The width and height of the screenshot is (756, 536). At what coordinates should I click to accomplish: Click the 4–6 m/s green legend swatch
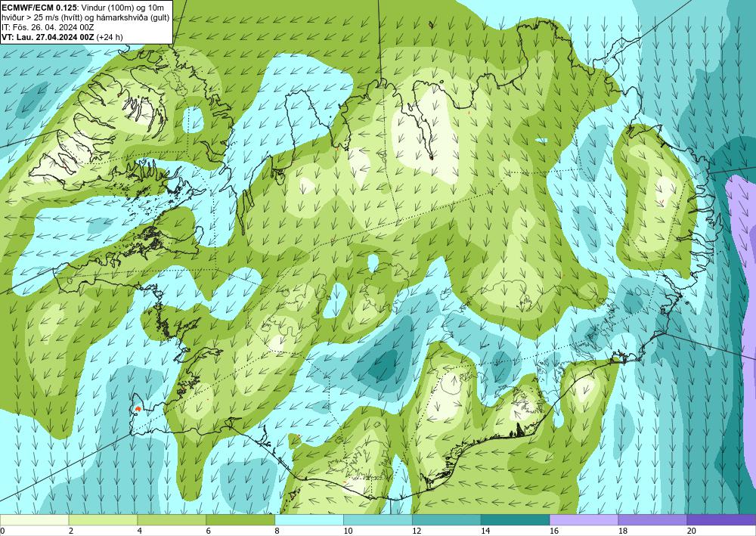pos(172,520)
